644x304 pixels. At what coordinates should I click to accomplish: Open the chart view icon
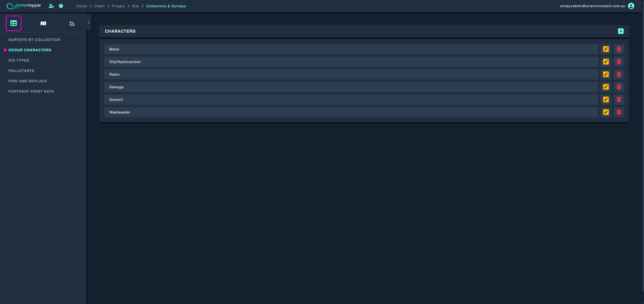point(72,23)
